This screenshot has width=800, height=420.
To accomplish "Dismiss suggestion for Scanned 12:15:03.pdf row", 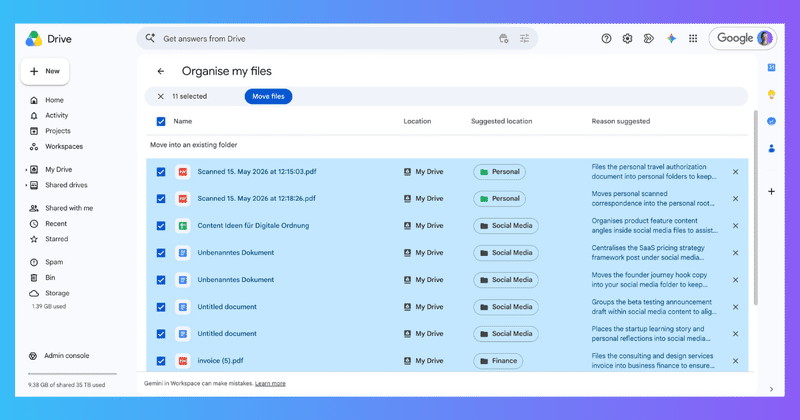I will click(735, 172).
